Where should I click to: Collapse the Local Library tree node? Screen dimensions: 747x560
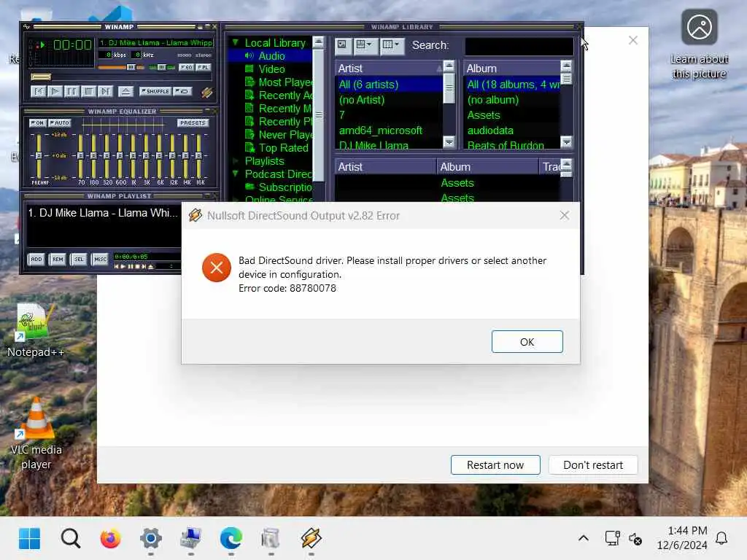click(x=235, y=42)
